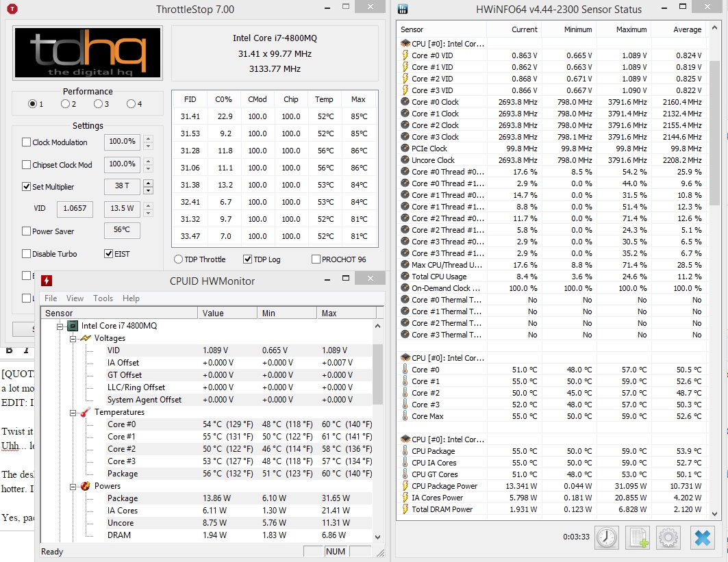Click IA Cores Power lightning icon
The height and width of the screenshot is (562, 728).
[405, 498]
